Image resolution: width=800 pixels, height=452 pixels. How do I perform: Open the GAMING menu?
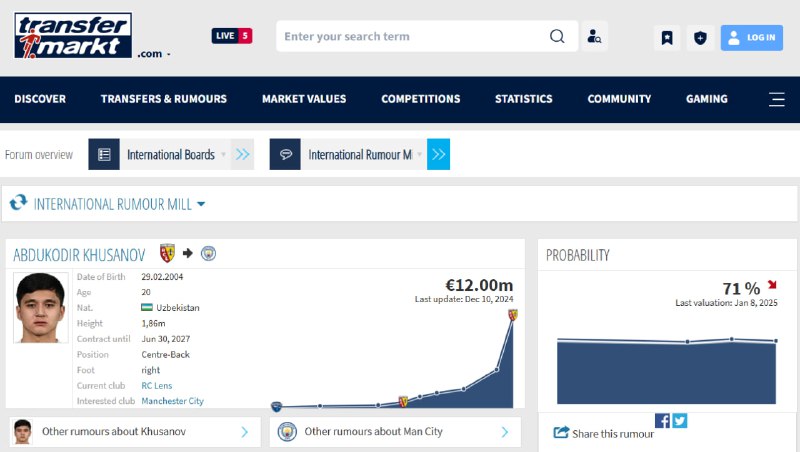[707, 99]
